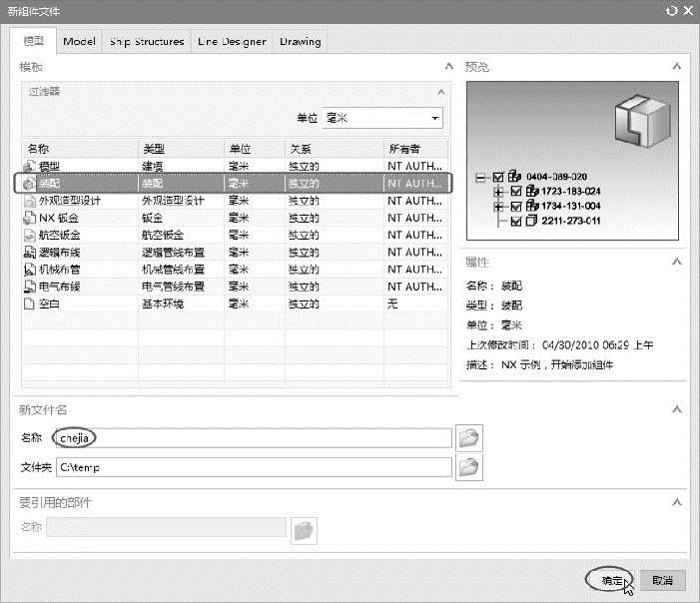Switch to the Ship Structures tab

point(147,42)
